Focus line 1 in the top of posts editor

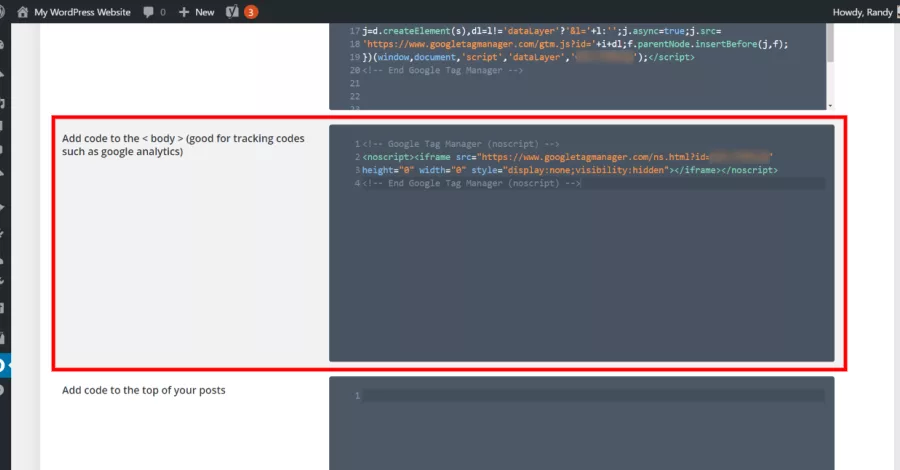click(593, 395)
